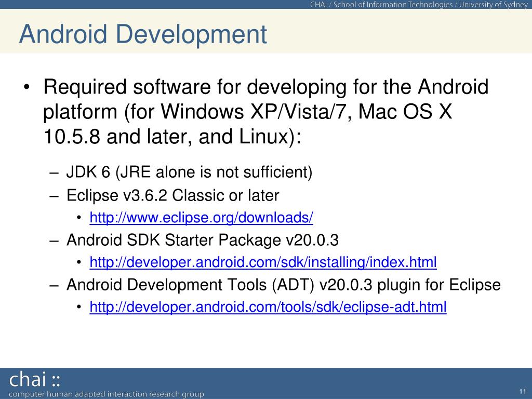Click the 'Eclipse v3.6.2 Classic or later' line
532x399 pixels.
coord(172,196)
